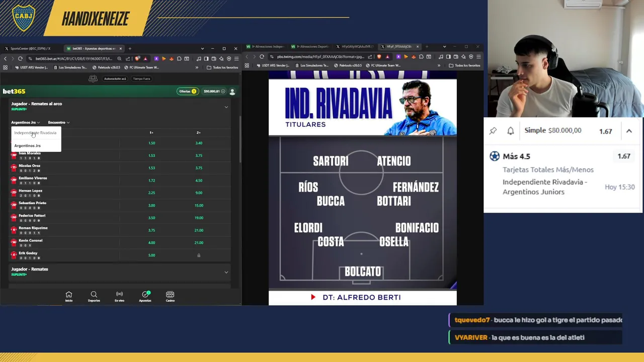Viewport: 644px width, 362px height.
Task: Select Ivan Morales 1+ odds 1.53
Action: click(x=151, y=155)
